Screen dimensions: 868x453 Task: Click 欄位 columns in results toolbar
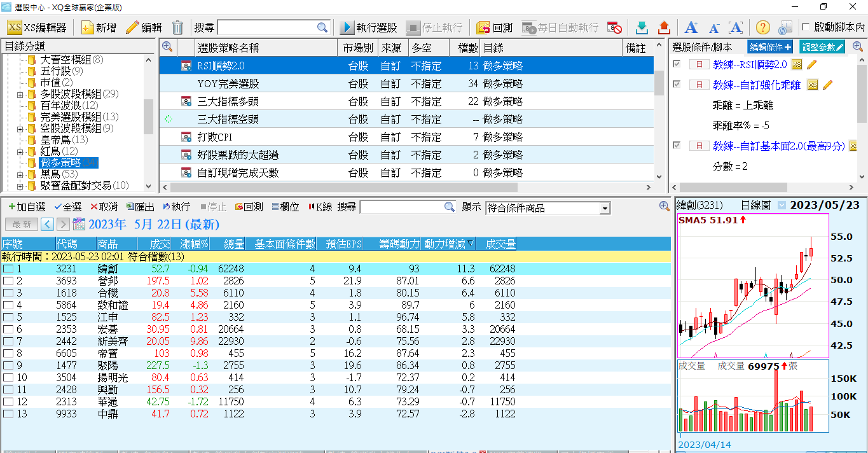(x=286, y=207)
